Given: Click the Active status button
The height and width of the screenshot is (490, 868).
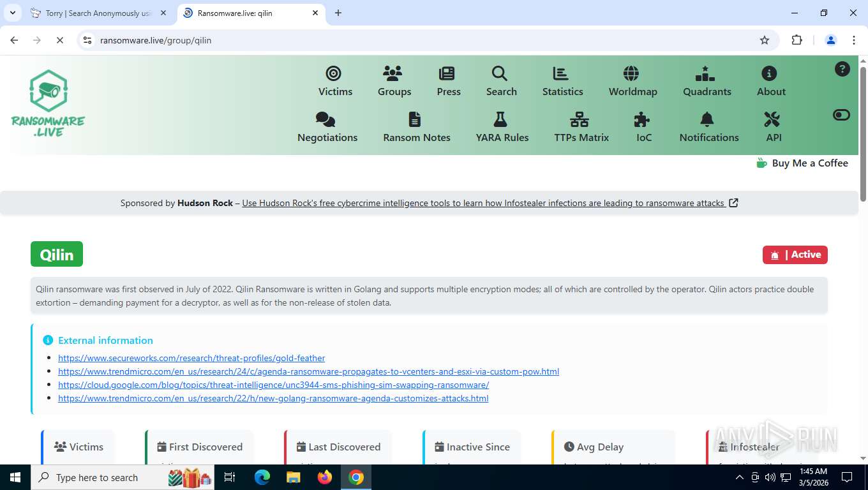Looking at the screenshot, I should 795,255.
